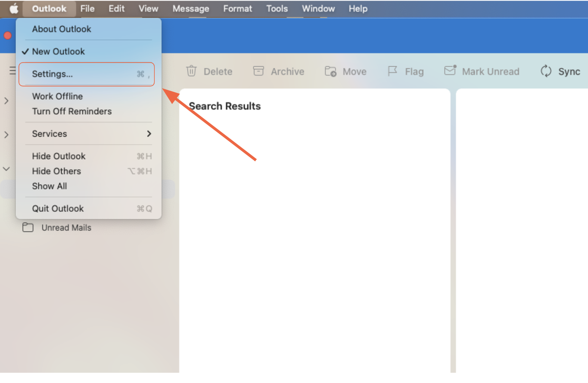Image resolution: width=588 pixels, height=383 pixels.
Task: Select the Unread Mails folder icon
Action: tap(28, 227)
